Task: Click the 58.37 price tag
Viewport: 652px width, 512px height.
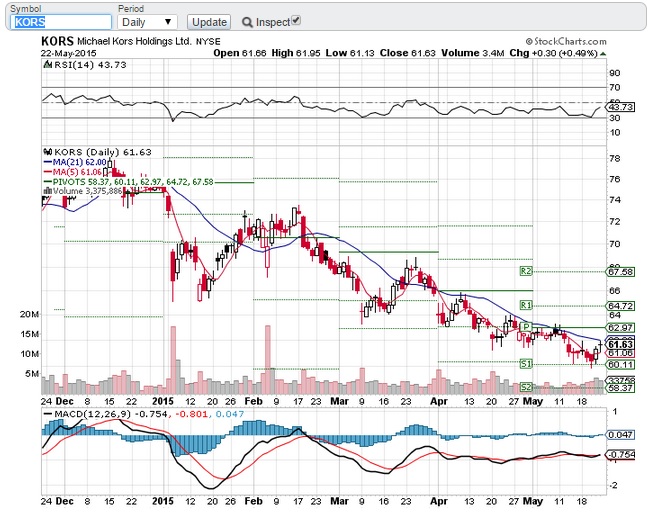Action: point(620,388)
